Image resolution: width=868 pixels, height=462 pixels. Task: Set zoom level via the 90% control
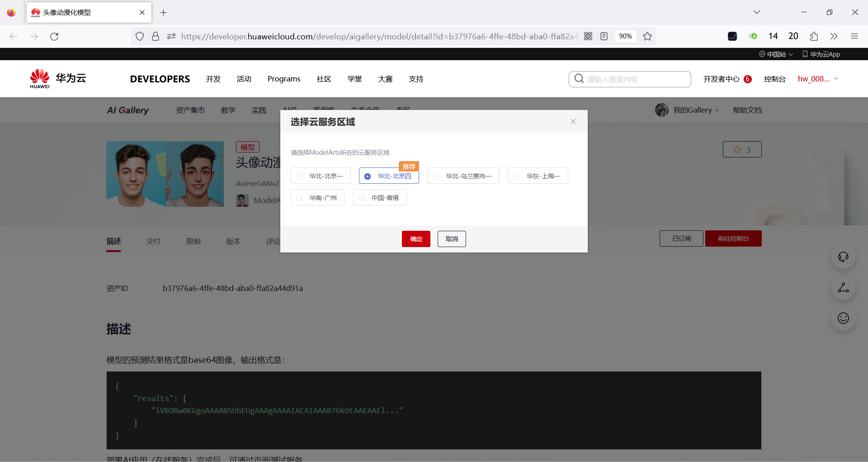coord(626,36)
